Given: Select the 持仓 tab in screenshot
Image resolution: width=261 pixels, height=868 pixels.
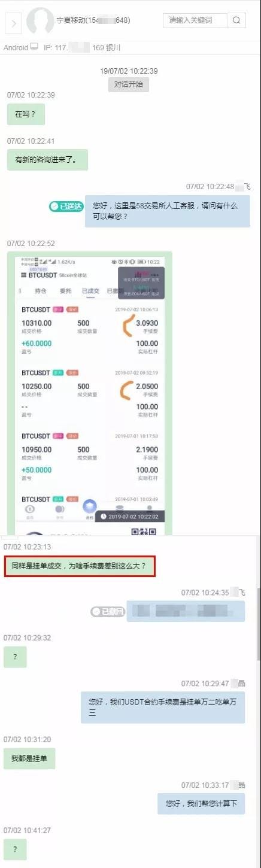Looking at the screenshot, I should [41, 291].
